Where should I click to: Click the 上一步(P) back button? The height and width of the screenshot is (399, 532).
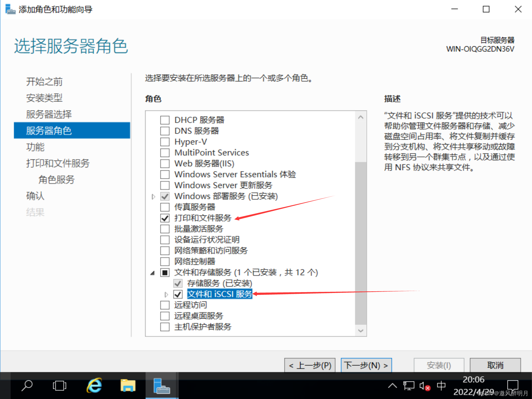coord(310,365)
